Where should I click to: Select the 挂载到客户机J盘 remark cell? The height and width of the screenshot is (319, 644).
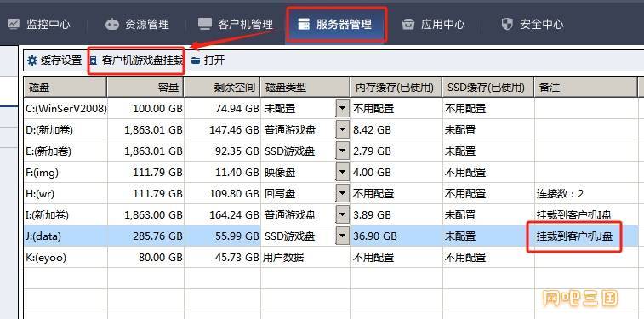[x=574, y=236]
